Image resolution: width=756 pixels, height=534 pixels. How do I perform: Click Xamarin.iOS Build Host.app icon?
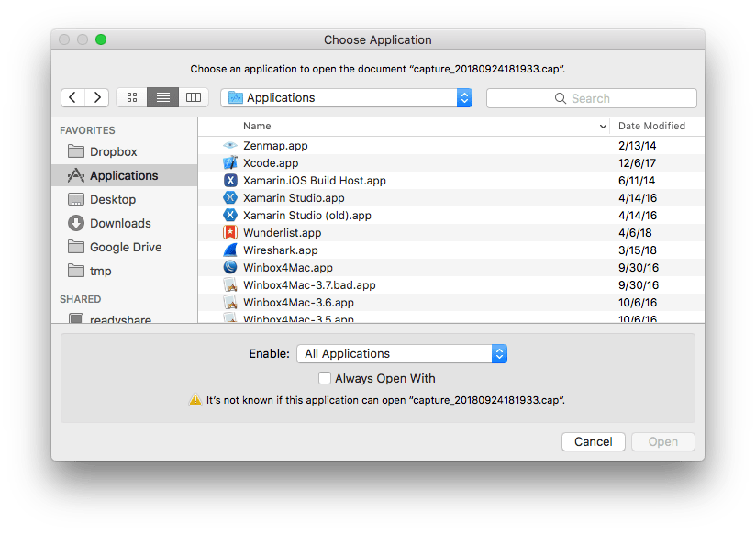coord(230,181)
